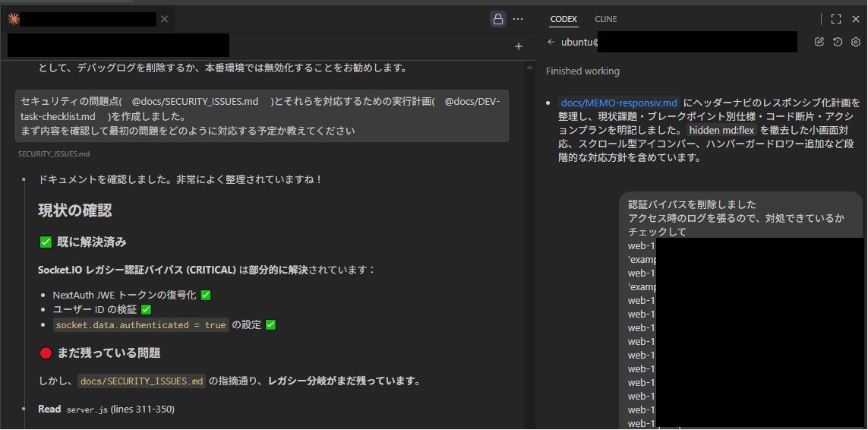868x430 pixels.
Task: Start a new chat with the plus icon
Action: [x=519, y=46]
